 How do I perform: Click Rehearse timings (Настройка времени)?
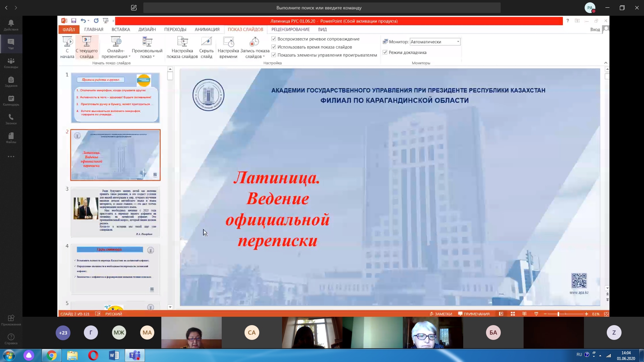pyautogui.click(x=228, y=47)
